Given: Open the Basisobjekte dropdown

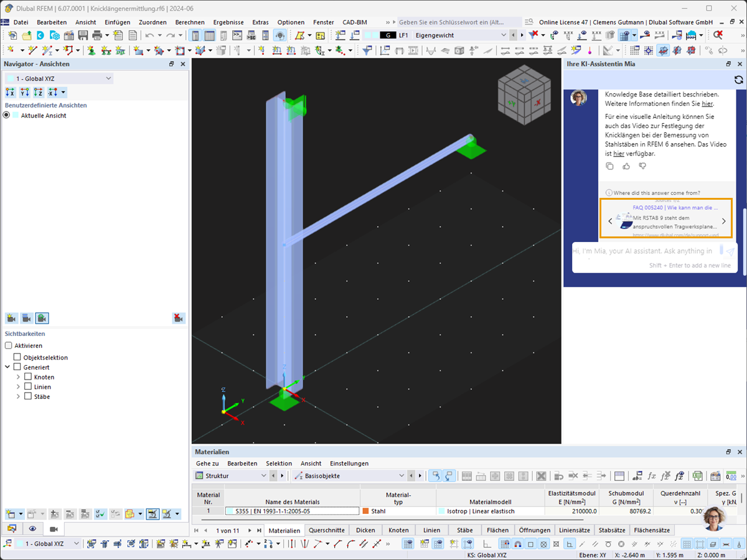Looking at the screenshot, I should coord(350,476).
